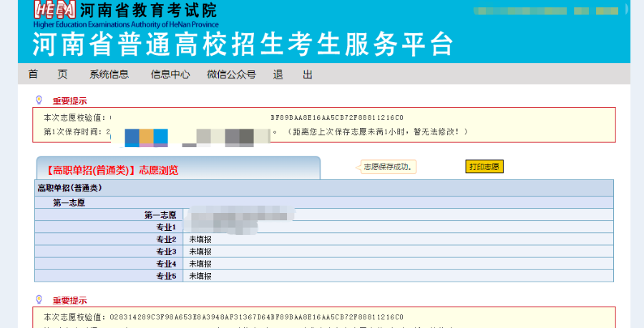
Task: Go to 信息中心 in navigation bar
Action: tap(170, 74)
